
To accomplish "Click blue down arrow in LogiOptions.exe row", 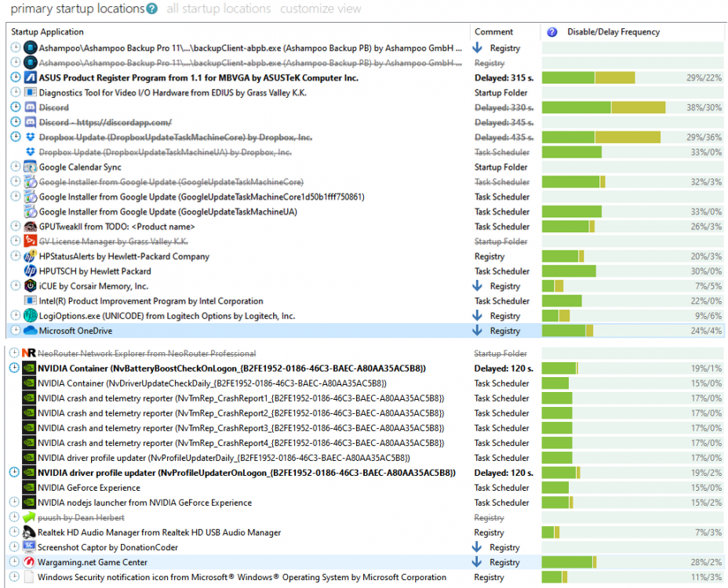I will [x=477, y=316].
